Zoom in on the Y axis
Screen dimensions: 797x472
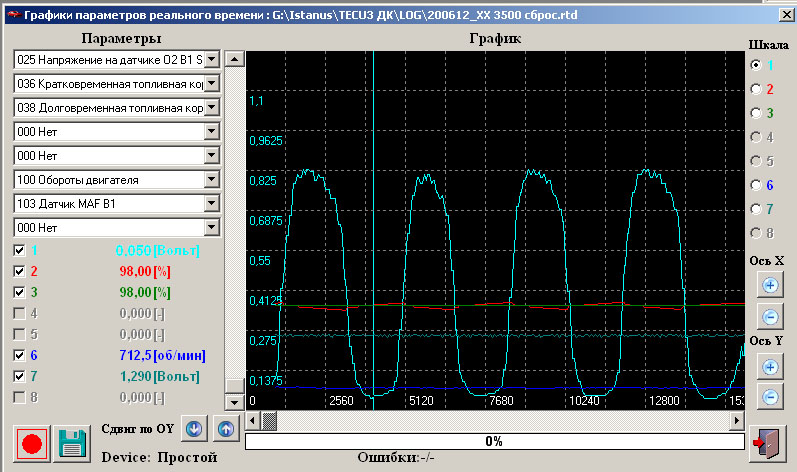tap(770, 366)
